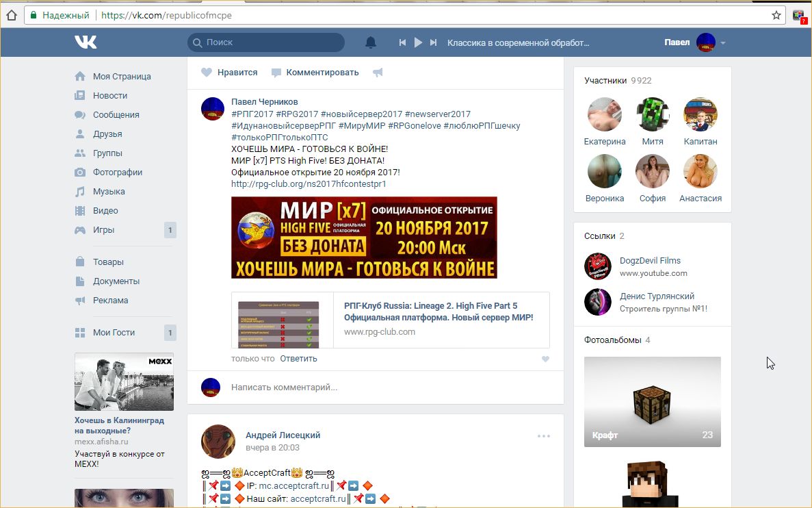
Task: Open member Капитан's avatar
Action: click(x=700, y=114)
